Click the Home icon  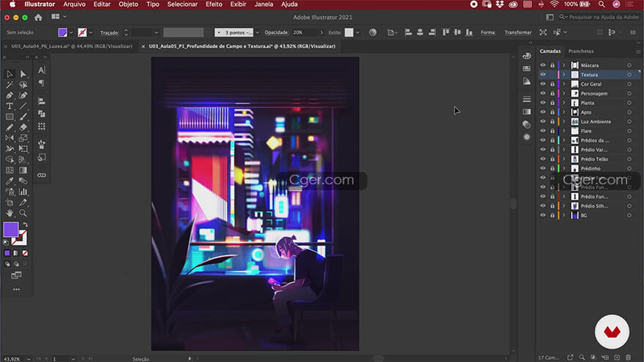tap(38, 18)
